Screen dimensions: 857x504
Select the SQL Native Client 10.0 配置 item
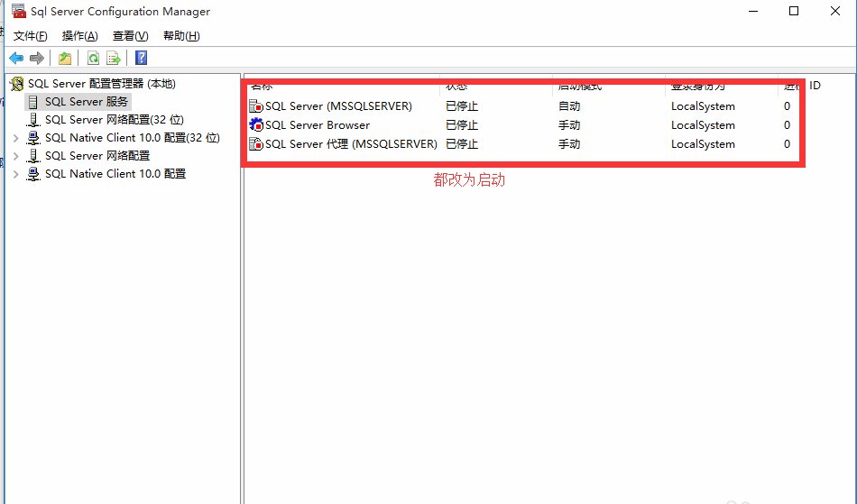point(115,174)
